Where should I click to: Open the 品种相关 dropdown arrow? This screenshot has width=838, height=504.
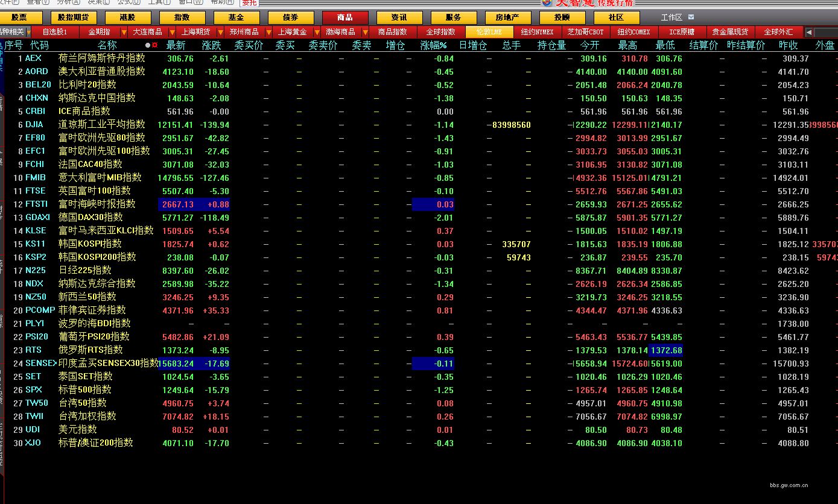[28, 32]
